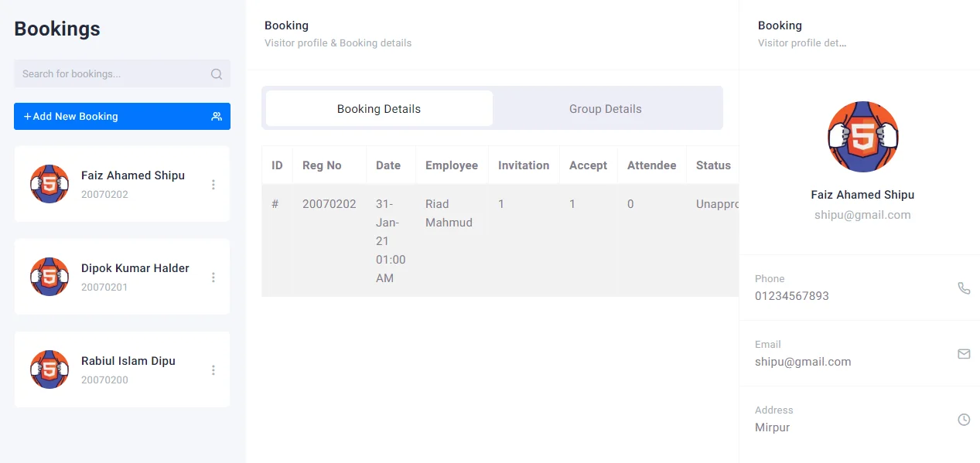Screen dimensions: 980x463
Task: Switch to the Group Details tab
Action: (605, 109)
